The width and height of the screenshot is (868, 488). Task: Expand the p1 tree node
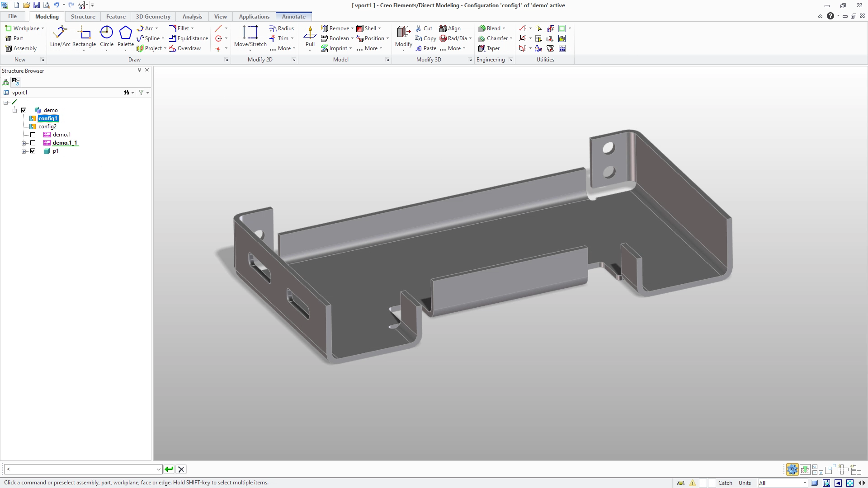(24, 151)
